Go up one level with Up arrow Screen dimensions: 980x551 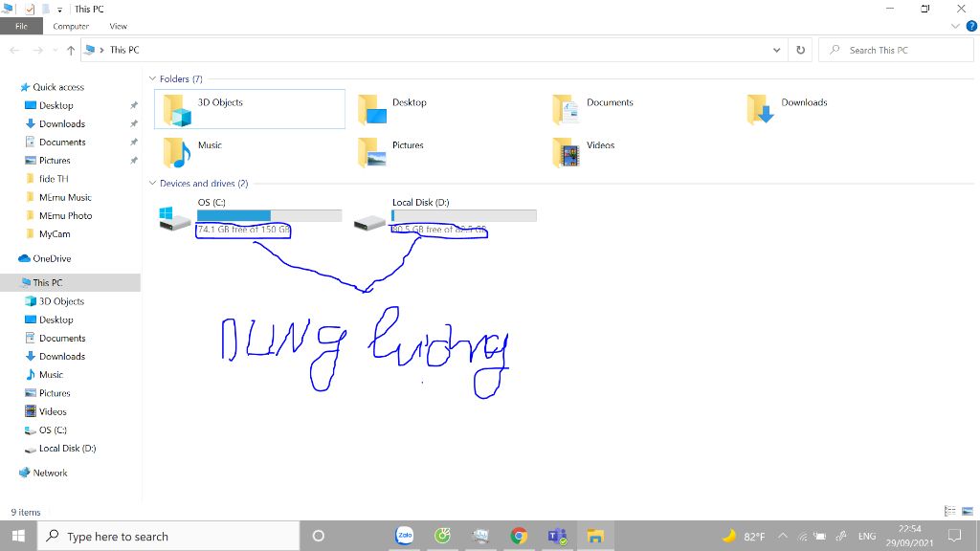[x=71, y=50]
